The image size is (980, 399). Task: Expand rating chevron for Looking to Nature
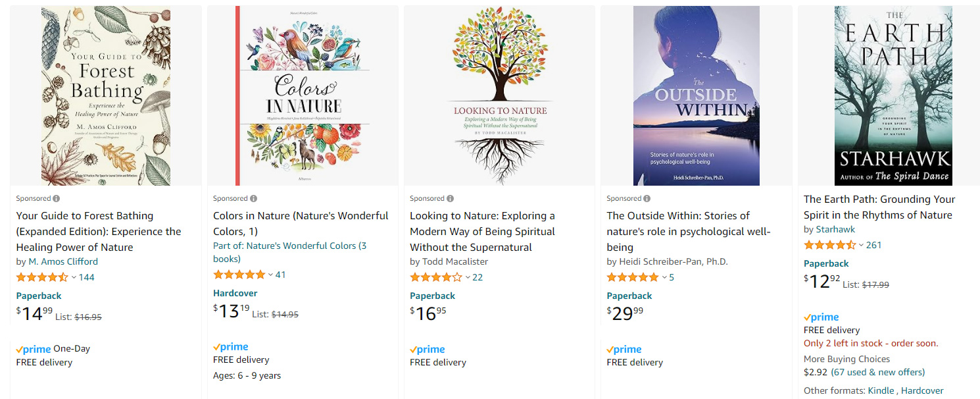(468, 277)
